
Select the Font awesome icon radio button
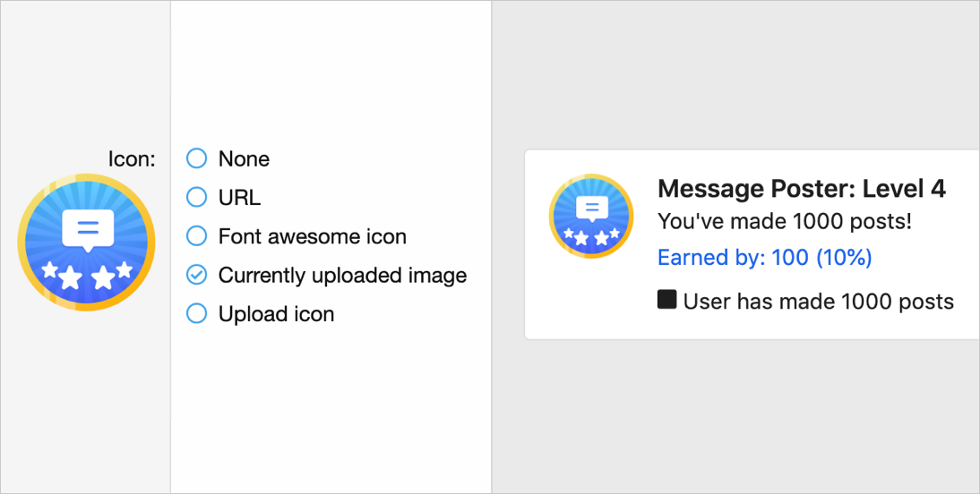pos(196,236)
